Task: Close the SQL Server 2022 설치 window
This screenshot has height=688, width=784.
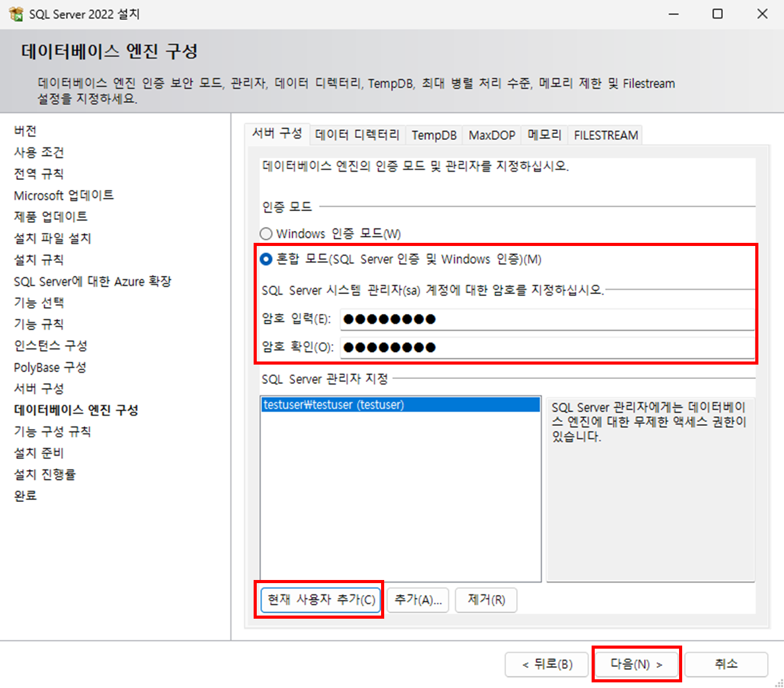Action: tap(762, 14)
